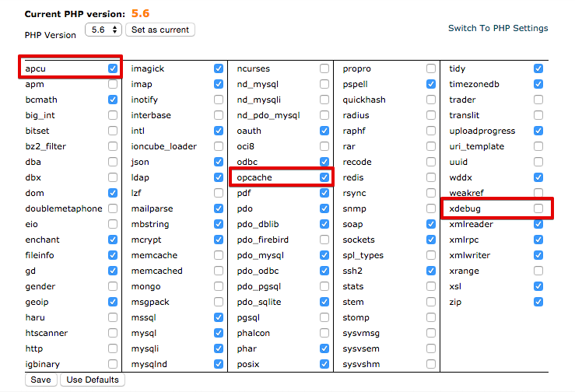Click the Save button
The width and height of the screenshot is (575, 392).
[41, 380]
